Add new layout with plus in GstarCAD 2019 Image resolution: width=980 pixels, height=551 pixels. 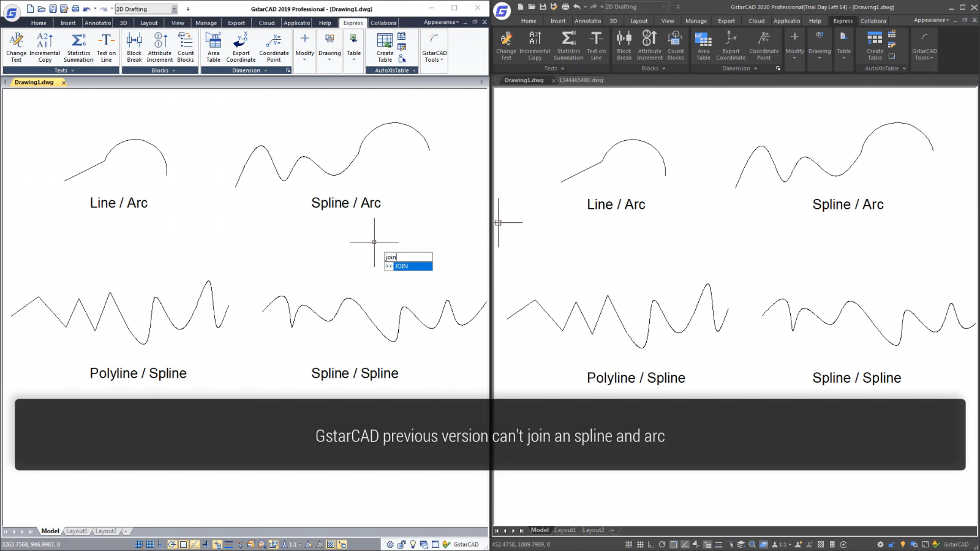pos(126,531)
